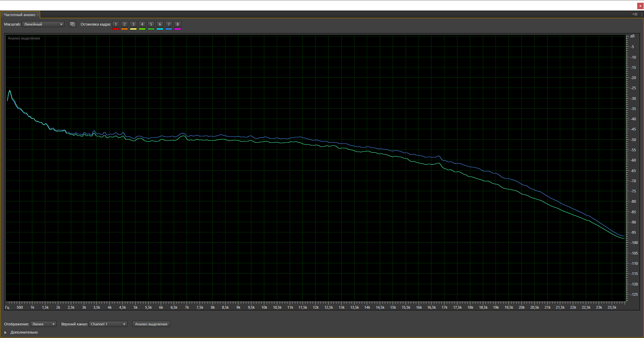Select the Частотный анализ panel tab

(x=20, y=15)
